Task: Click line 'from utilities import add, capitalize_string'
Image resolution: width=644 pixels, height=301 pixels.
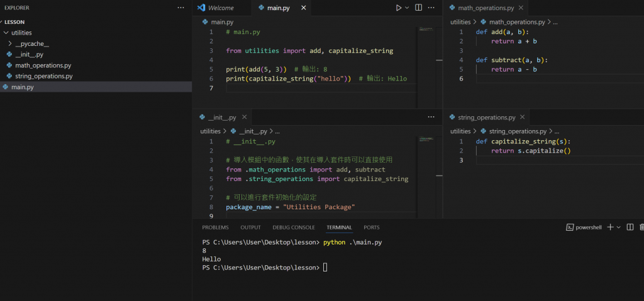Action: [309, 51]
